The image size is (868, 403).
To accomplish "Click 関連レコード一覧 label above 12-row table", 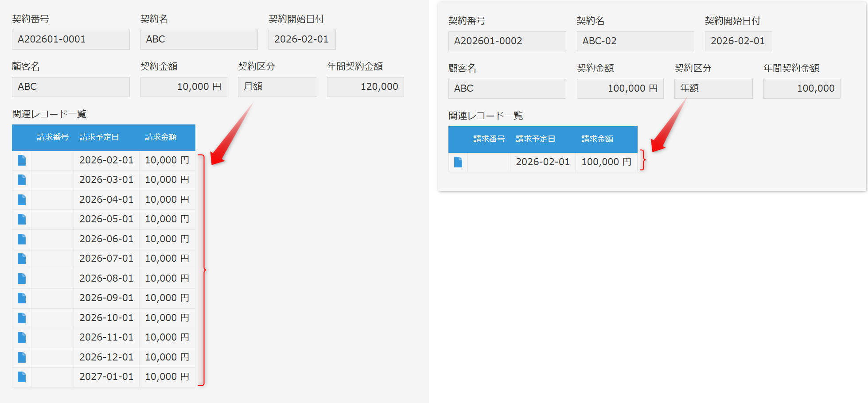I will [x=49, y=114].
